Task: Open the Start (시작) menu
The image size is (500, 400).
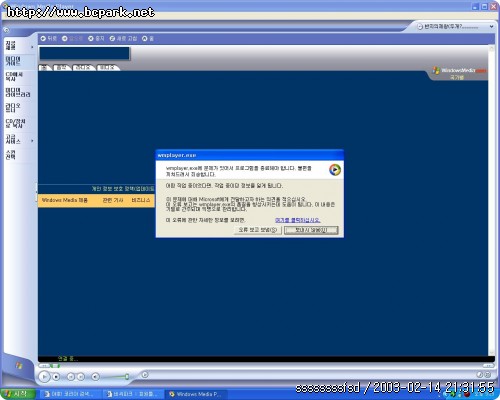Action: tap(18, 394)
